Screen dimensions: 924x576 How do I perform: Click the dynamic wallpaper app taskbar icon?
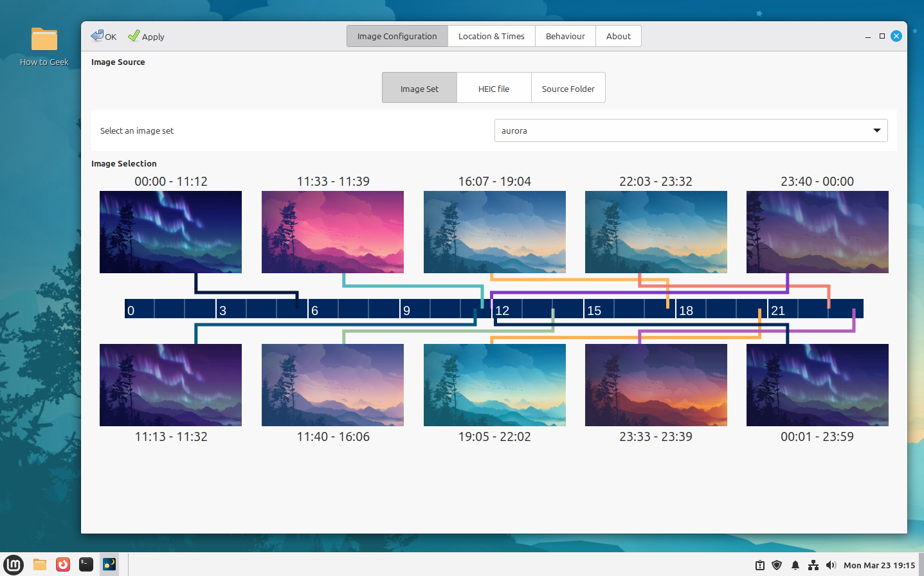109,564
